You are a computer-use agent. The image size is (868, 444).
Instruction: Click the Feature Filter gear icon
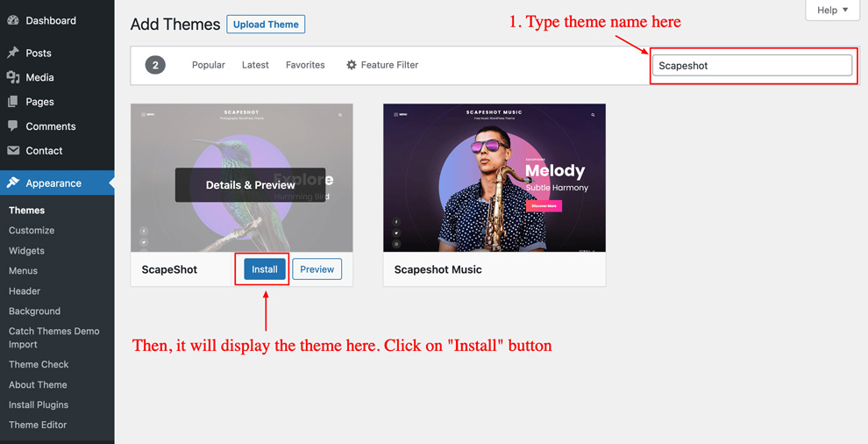point(352,65)
